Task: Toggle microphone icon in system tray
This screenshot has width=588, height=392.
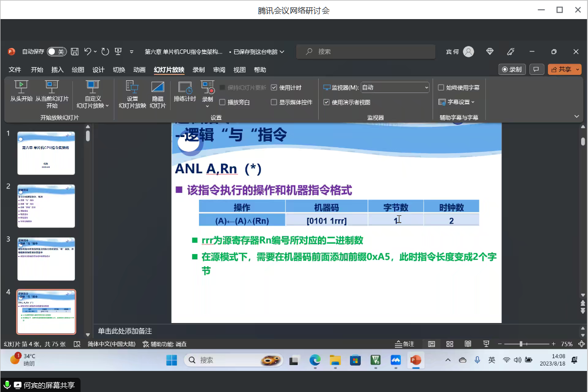Action: [x=477, y=360]
